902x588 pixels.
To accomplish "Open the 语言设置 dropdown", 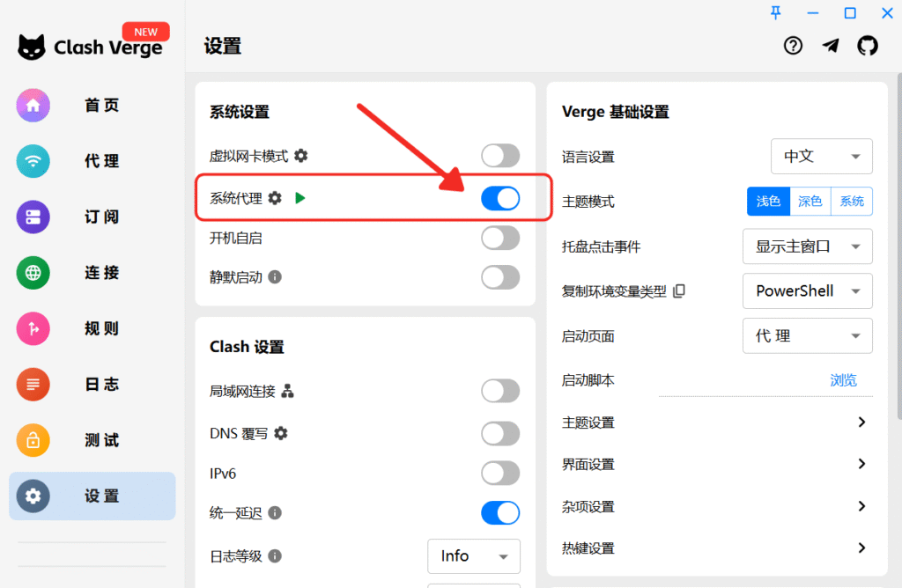I will (x=821, y=157).
